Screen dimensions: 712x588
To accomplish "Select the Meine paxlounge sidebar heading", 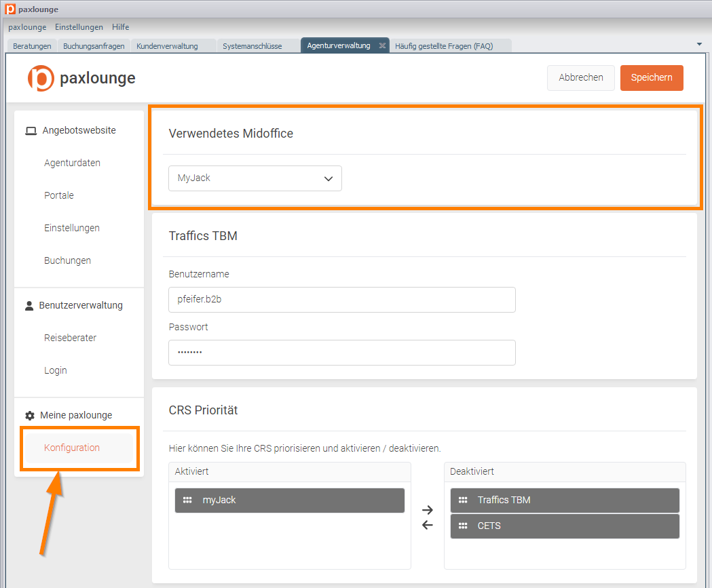I will (x=76, y=415).
